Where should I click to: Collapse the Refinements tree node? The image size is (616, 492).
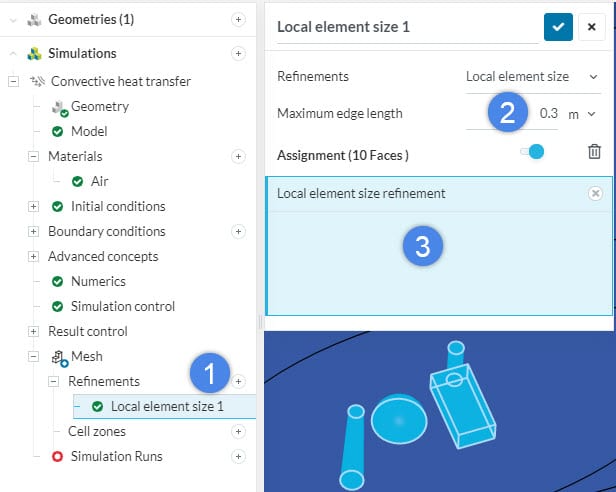tap(53, 381)
